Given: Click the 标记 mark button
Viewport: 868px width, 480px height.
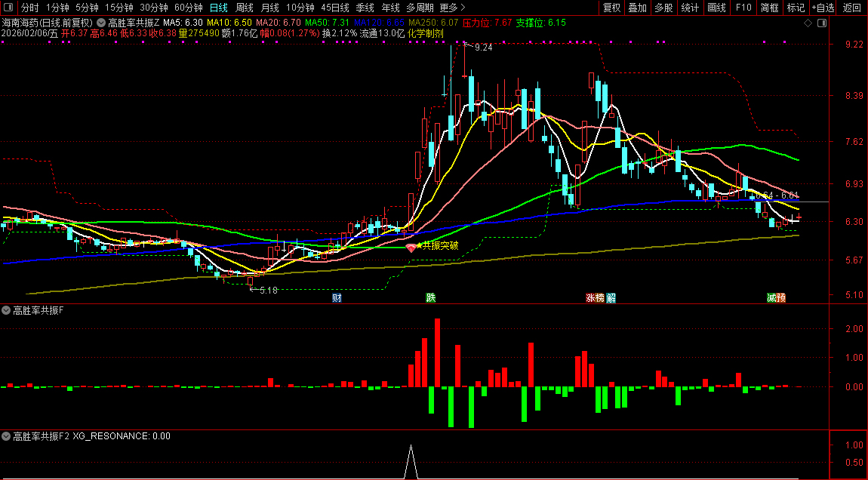Looking at the screenshot, I should (796, 8).
